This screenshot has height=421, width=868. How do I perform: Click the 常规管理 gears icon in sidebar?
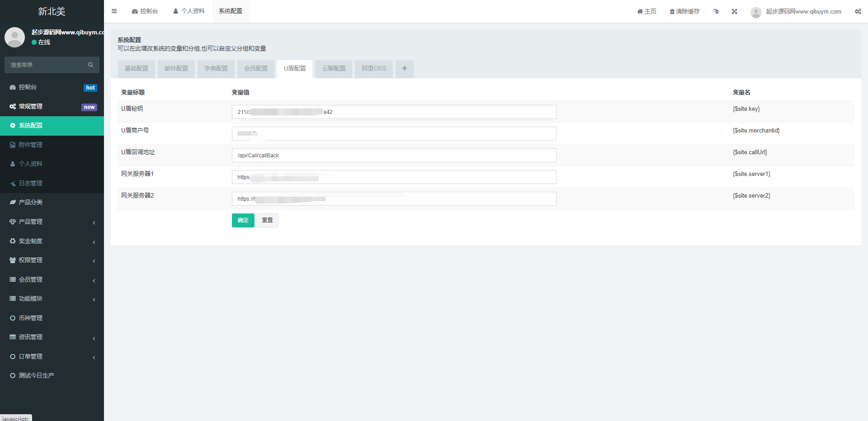[x=13, y=106]
